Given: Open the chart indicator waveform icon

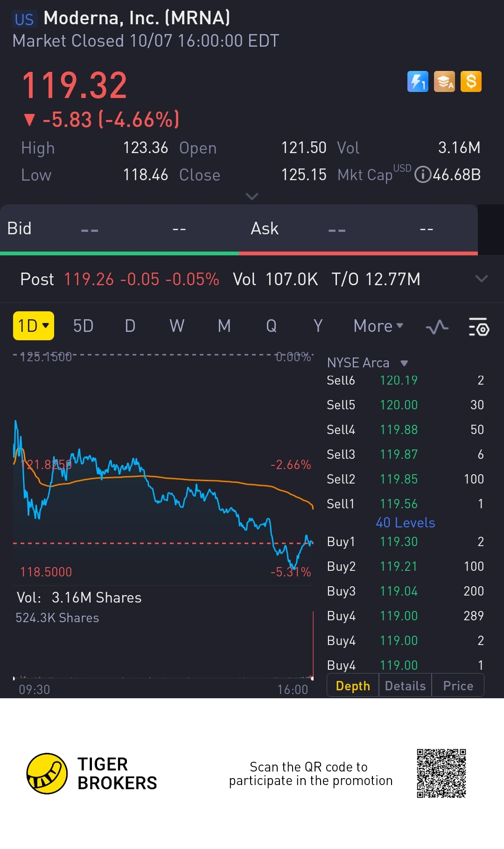Looking at the screenshot, I should click(437, 327).
